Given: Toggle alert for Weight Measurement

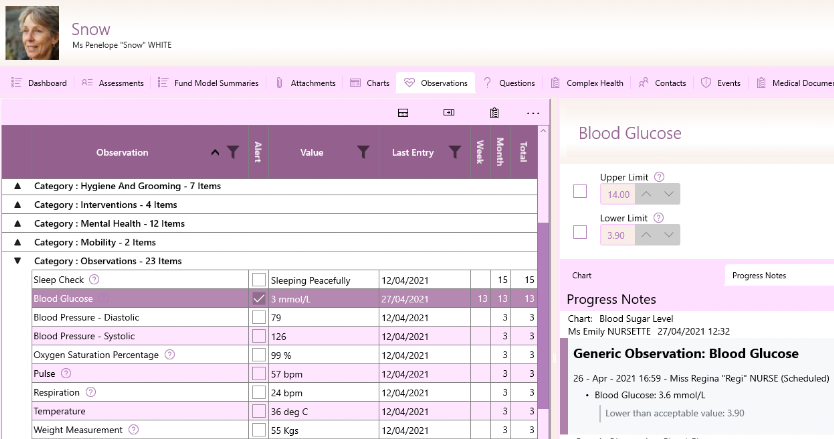Looking at the screenshot, I should (x=258, y=430).
